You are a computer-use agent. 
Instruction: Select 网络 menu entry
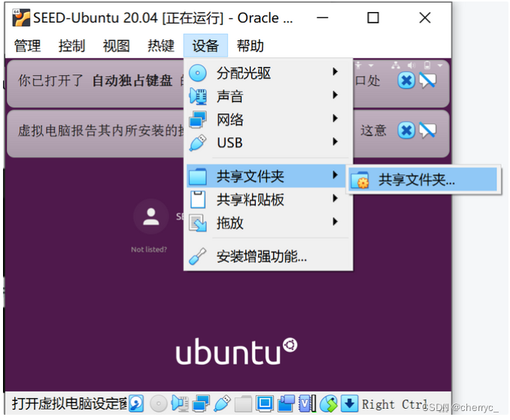[x=268, y=119]
